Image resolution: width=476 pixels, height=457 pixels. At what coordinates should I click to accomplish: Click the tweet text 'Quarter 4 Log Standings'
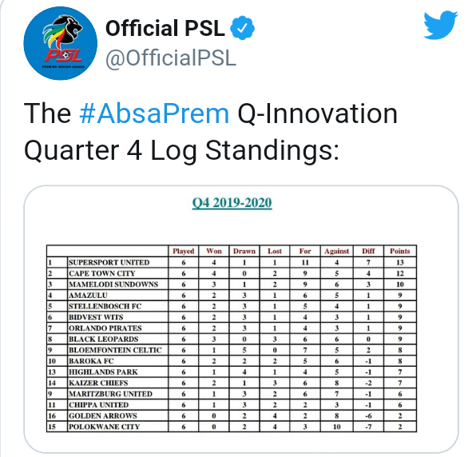(x=181, y=151)
